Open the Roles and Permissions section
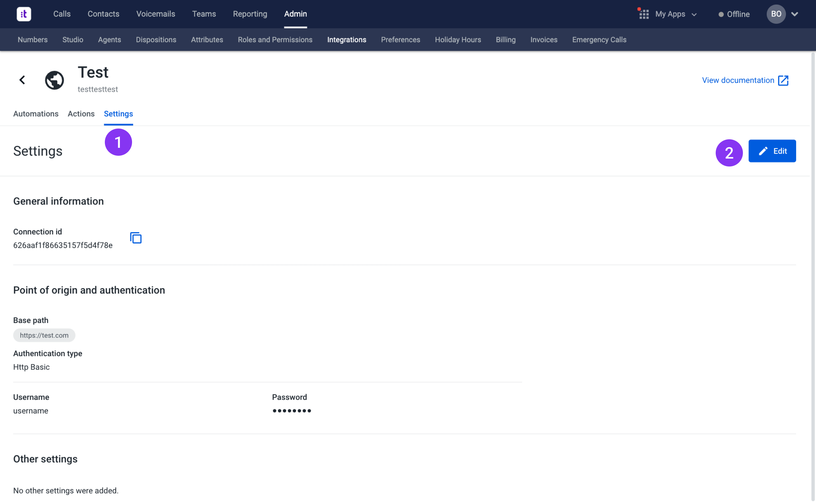The image size is (816, 504). pos(275,40)
